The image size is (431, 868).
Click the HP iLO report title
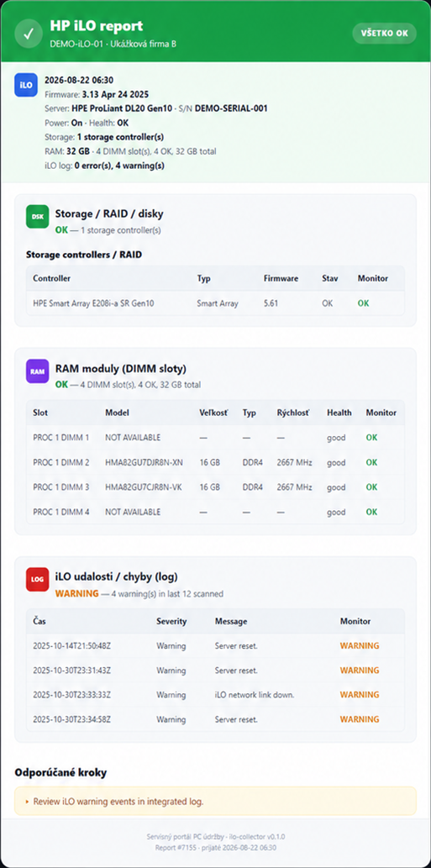coord(97,25)
